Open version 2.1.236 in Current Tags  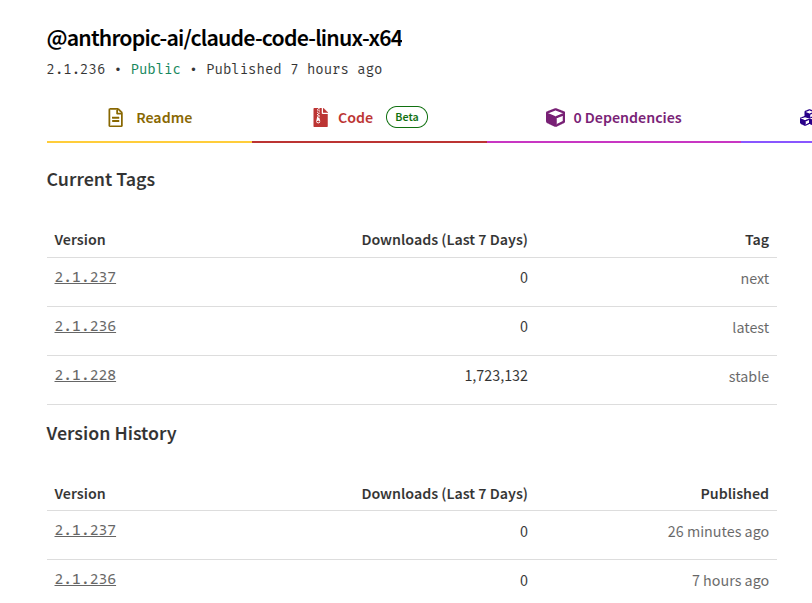tap(85, 326)
